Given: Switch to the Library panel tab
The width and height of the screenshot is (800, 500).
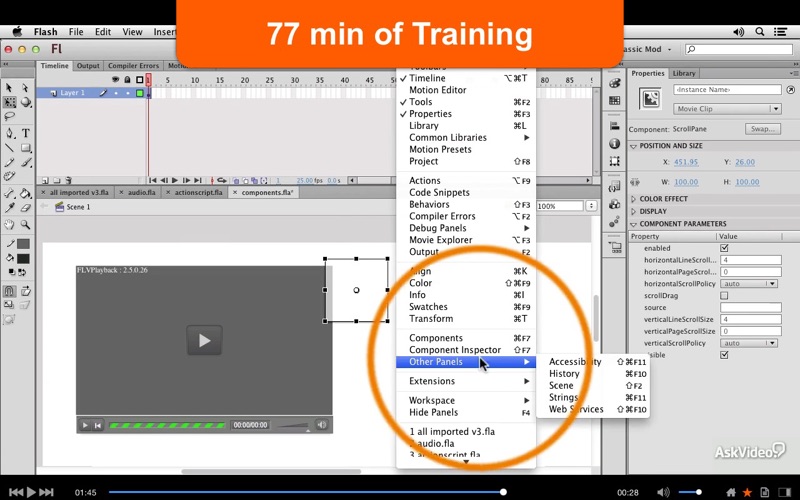Looking at the screenshot, I should (684, 73).
